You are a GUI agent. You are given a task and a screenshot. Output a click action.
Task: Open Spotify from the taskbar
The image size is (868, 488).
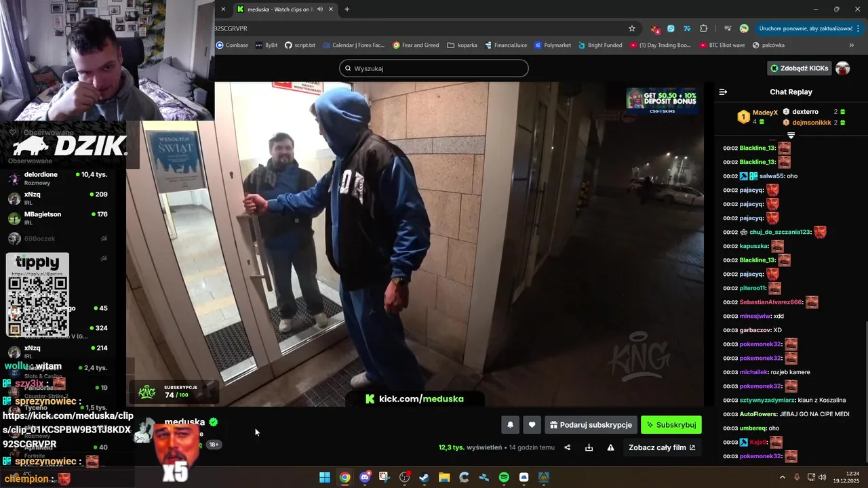[504, 477]
